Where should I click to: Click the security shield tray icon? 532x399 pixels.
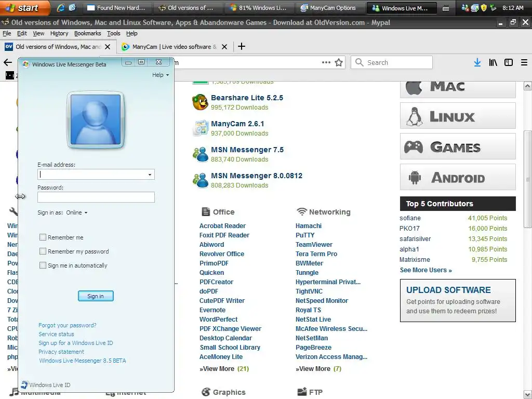tap(484, 8)
